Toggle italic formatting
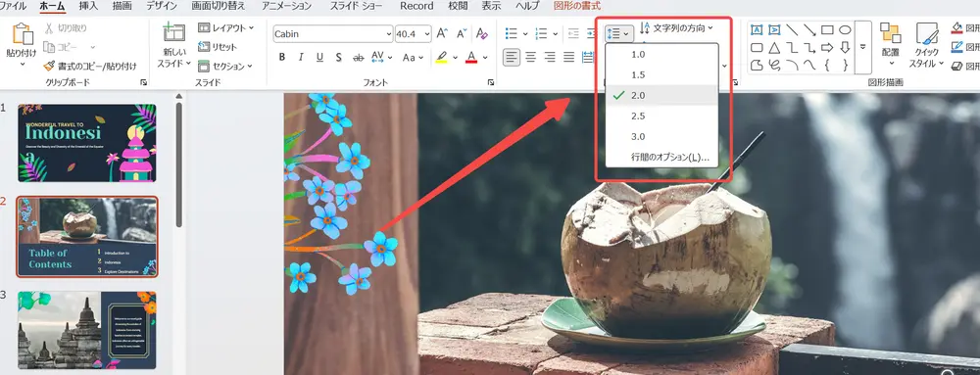Viewport: 980px width, 375px height. coord(301,58)
